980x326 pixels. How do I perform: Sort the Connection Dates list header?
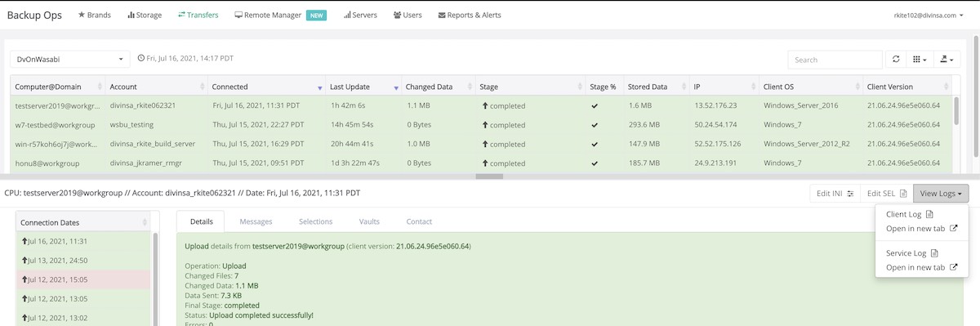[84, 222]
